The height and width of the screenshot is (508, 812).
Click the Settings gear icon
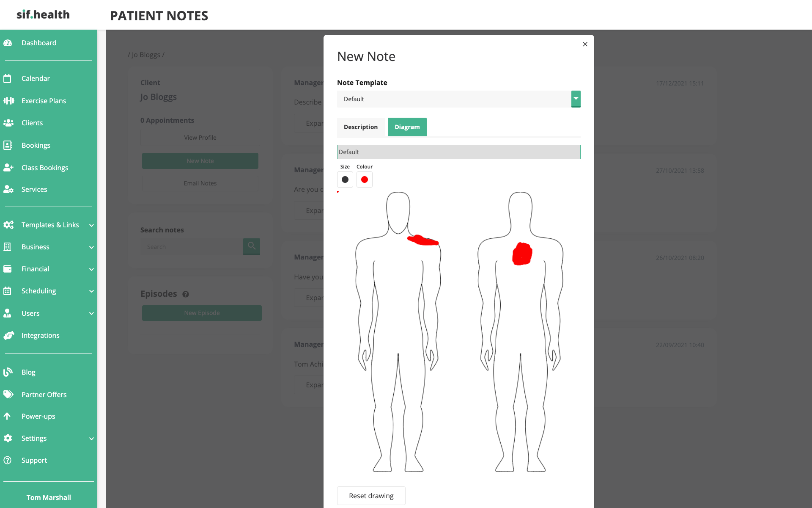[8, 438]
